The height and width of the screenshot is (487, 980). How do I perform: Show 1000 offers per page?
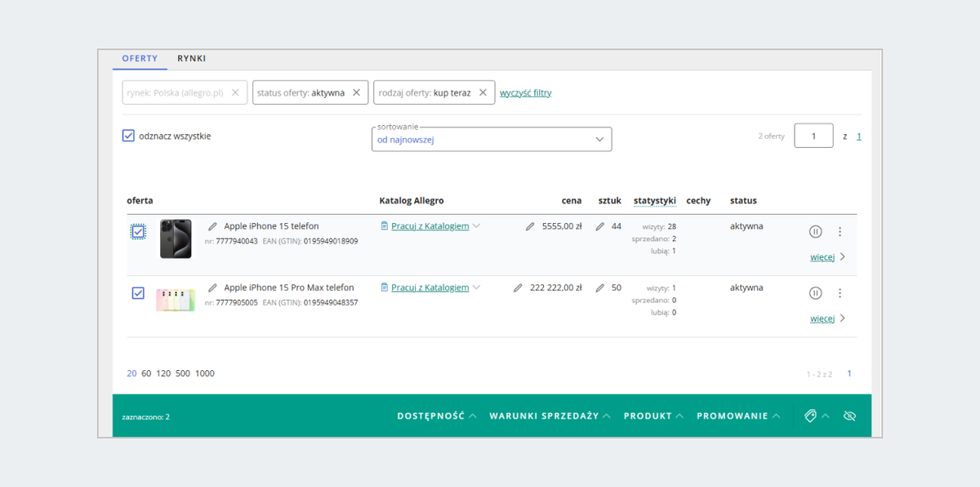point(205,373)
